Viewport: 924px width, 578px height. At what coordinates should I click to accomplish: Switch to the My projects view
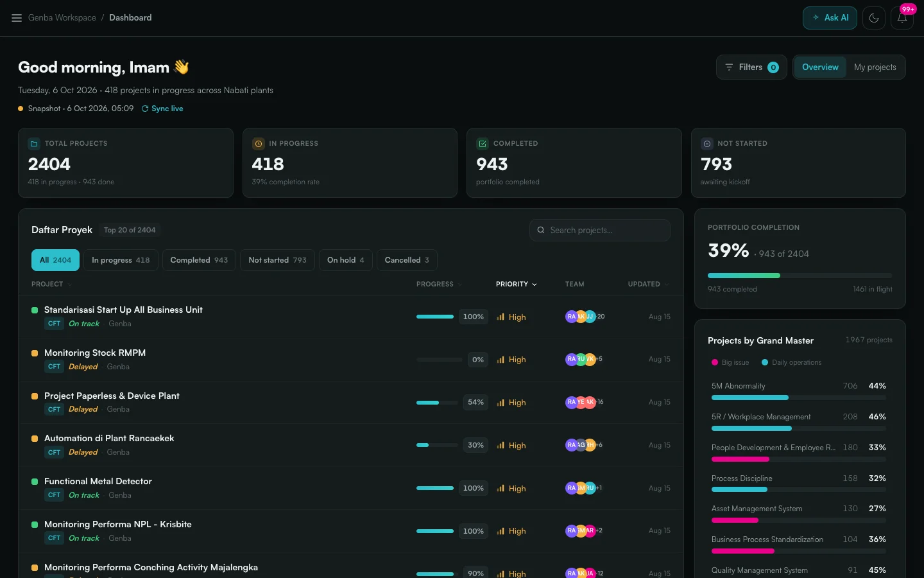coord(875,67)
